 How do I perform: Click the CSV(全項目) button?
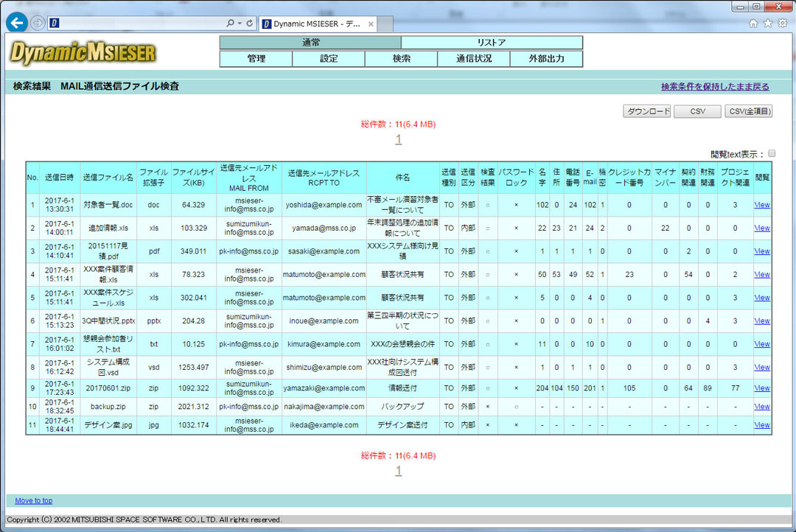(748, 111)
